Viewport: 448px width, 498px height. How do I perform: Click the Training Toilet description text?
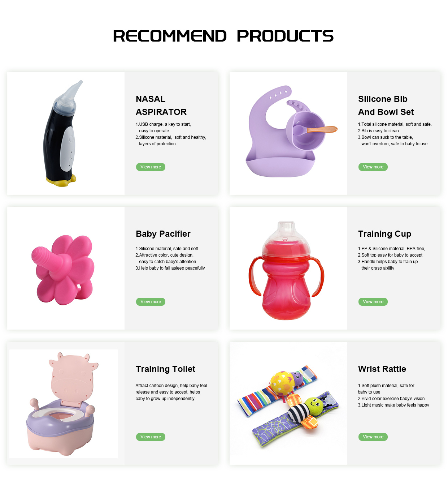pyautogui.click(x=171, y=392)
